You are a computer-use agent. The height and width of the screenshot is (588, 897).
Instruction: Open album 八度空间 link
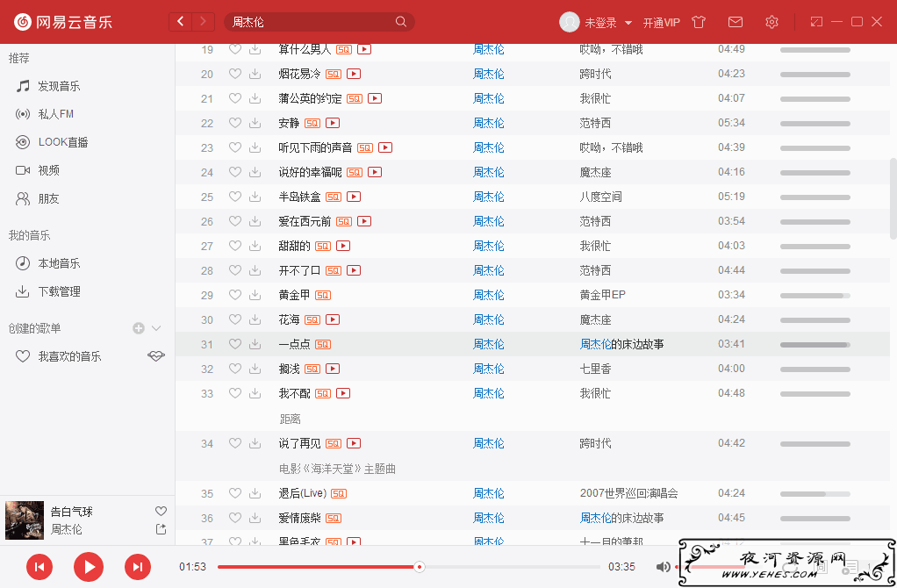(x=600, y=197)
